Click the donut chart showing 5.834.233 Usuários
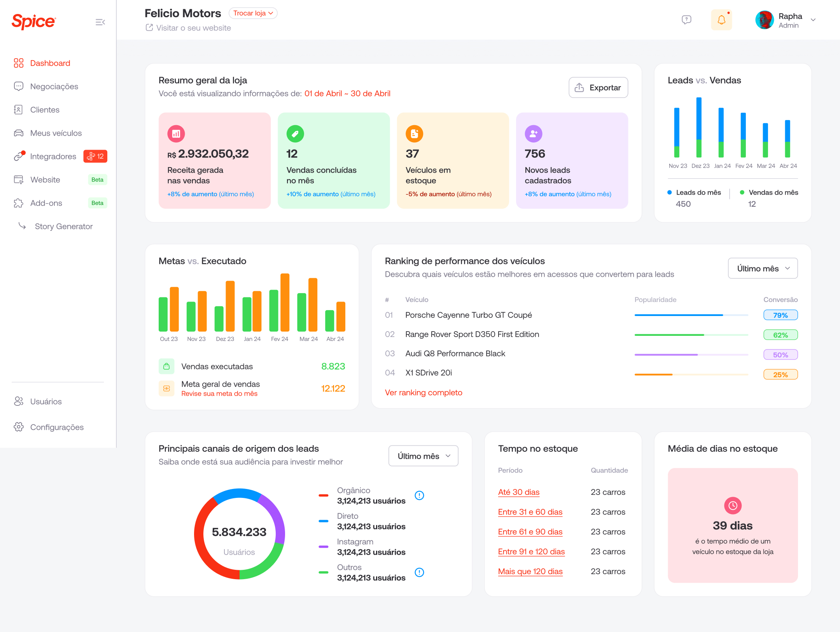 (x=240, y=534)
